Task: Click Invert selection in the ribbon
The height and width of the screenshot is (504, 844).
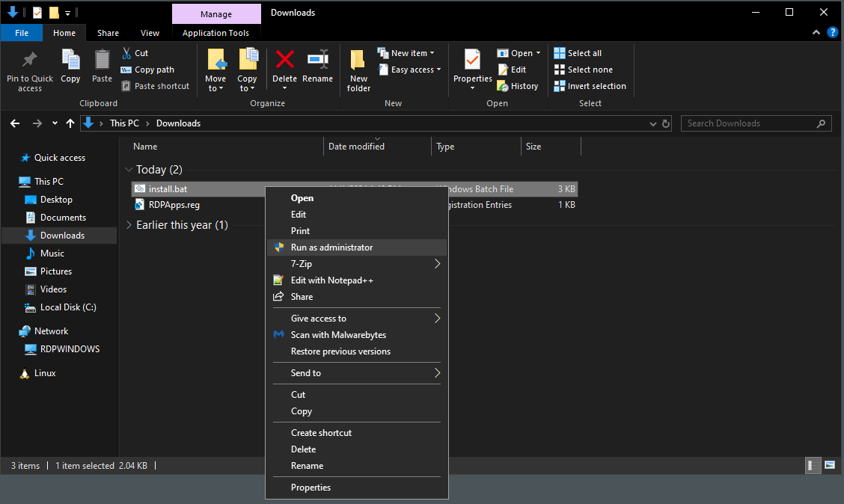Action: 590,86
